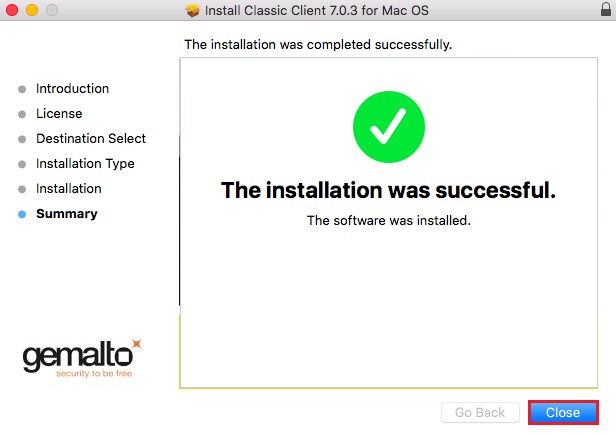This screenshot has height=435, width=616.
Task: Click the gray bullet beside Installation Type
Action: click(22, 164)
